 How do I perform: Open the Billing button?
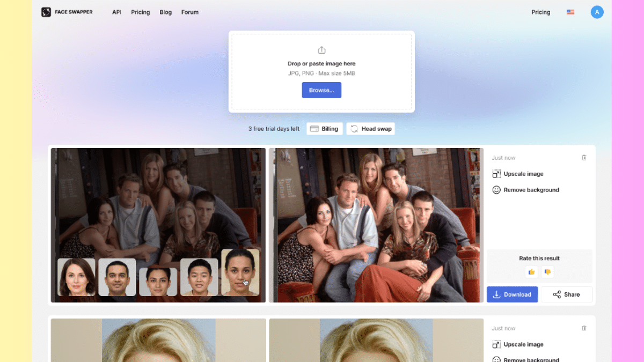coord(324,129)
